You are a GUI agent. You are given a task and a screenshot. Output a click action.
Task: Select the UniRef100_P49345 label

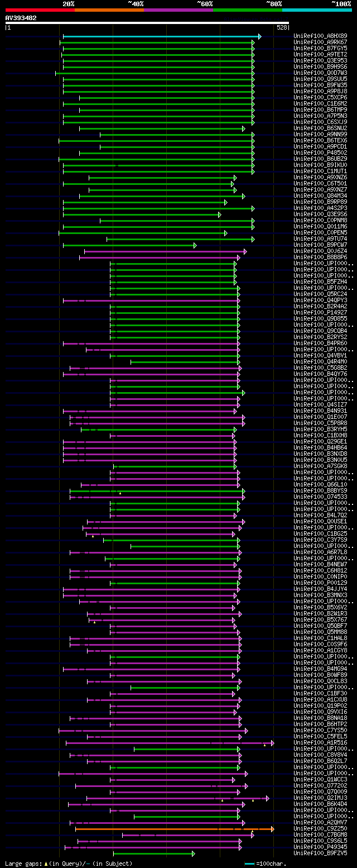point(320,847)
